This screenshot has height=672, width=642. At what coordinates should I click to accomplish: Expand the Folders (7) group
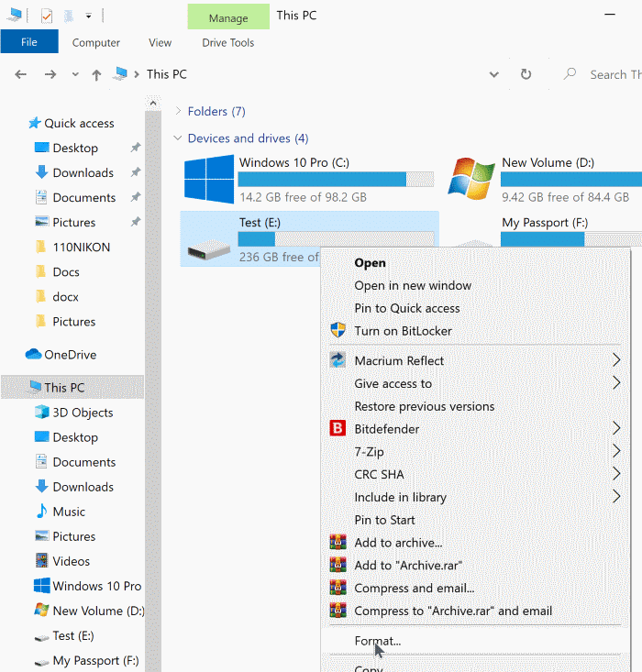(x=179, y=111)
